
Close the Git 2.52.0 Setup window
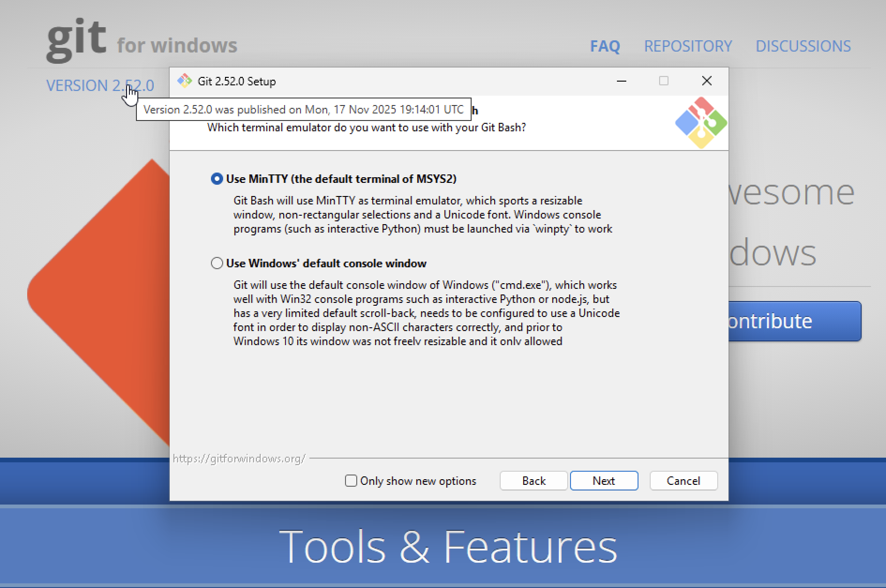(x=707, y=81)
